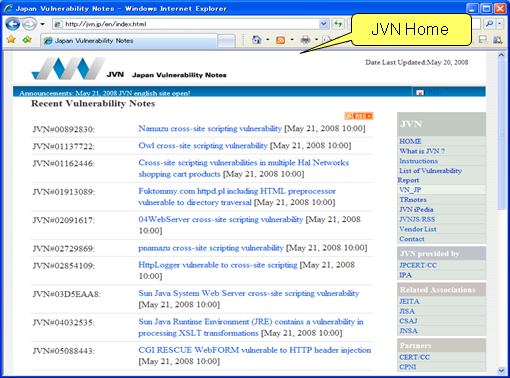Click the scrollbar down arrow
The height and width of the screenshot is (378, 510).
coord(501,370)
